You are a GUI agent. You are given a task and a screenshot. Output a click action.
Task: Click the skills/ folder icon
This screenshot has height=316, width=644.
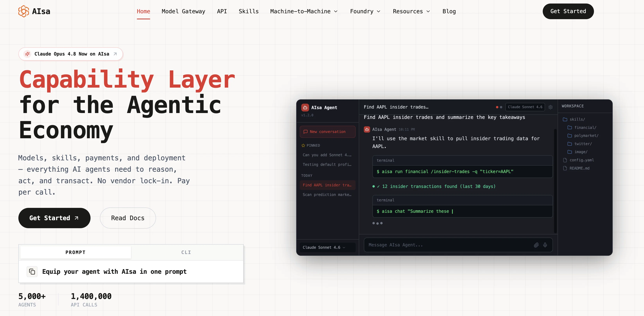click(x=565, y=119)
